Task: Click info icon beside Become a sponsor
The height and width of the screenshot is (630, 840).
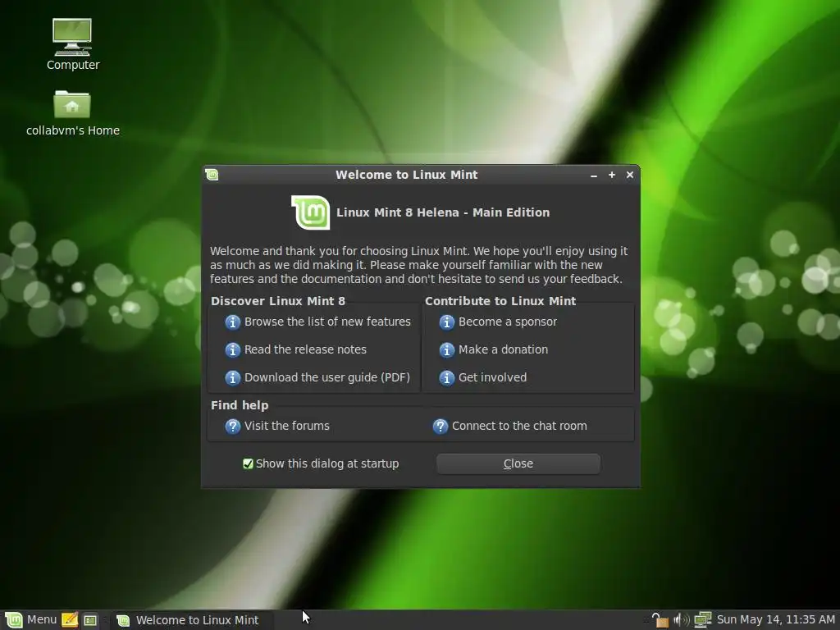Action: pyautogui.click(x=446, y=322)
